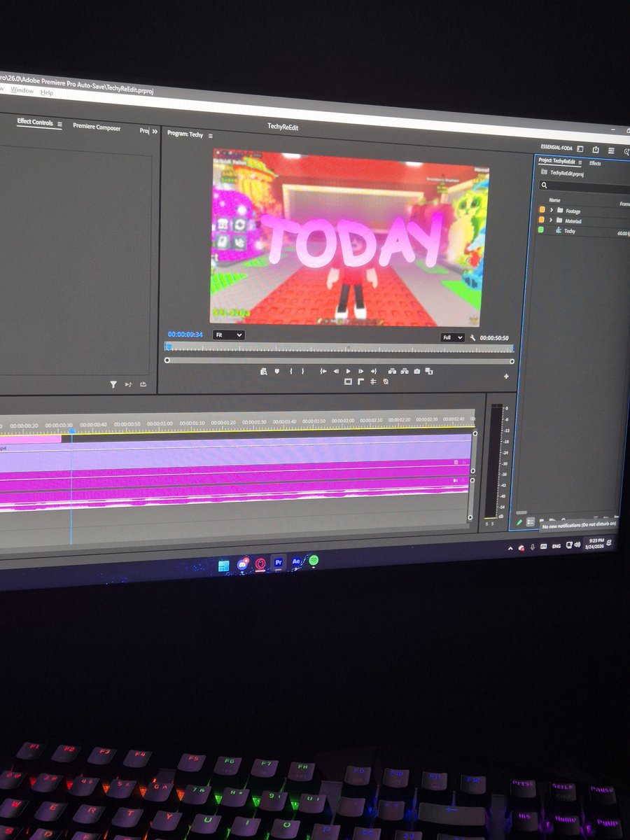Image resolution: width=630 pixels, height=840 pixels.
Task: Click the Program monitor playhead marker
Action: 168,346
